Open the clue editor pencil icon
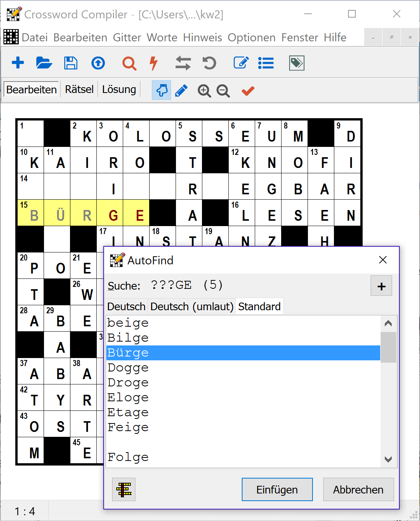The height and width of the screenshot is (521, 420). click(x=241, y=63)
